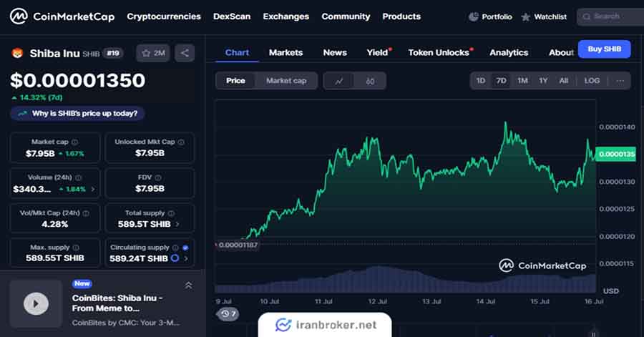Set chart range to All
This screenshot has height=337, width=644.
(x=564, y=81)
